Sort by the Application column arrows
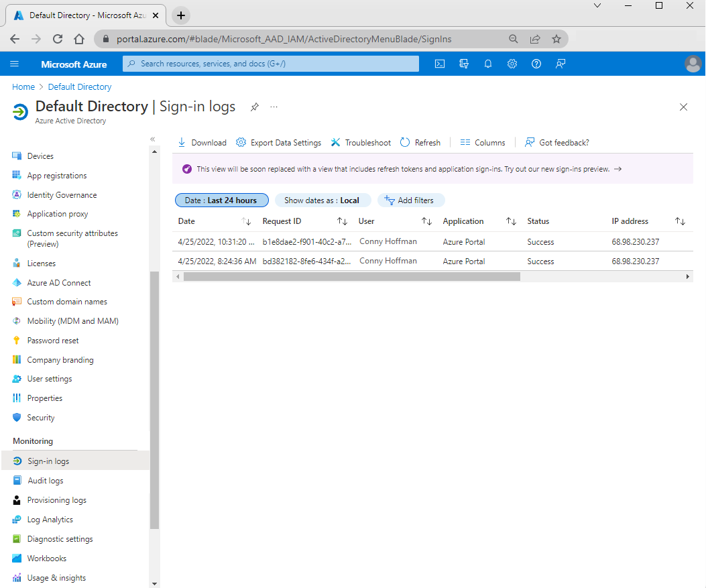Viewport: 706px width, 588px height. pyautogui.click(x=511, y=221)
